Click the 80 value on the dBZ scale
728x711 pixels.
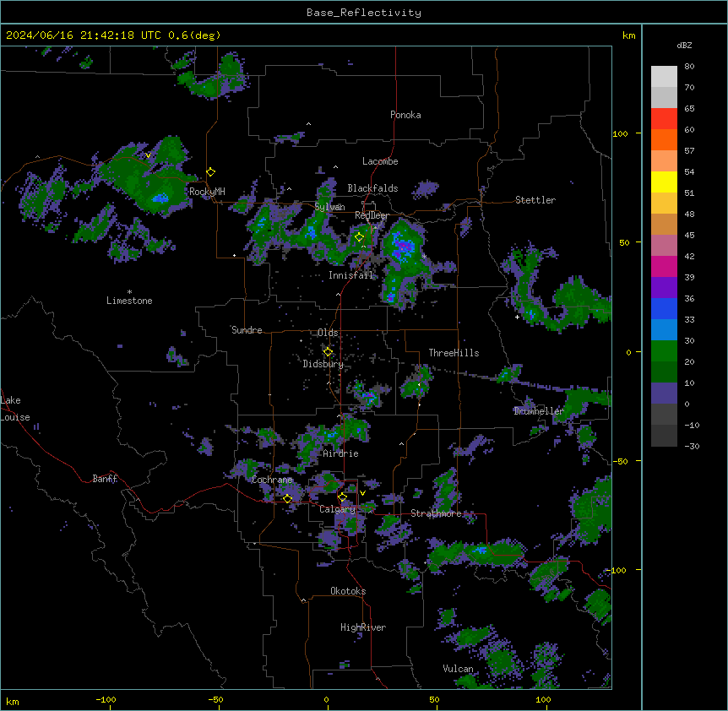tap(689, 67)
